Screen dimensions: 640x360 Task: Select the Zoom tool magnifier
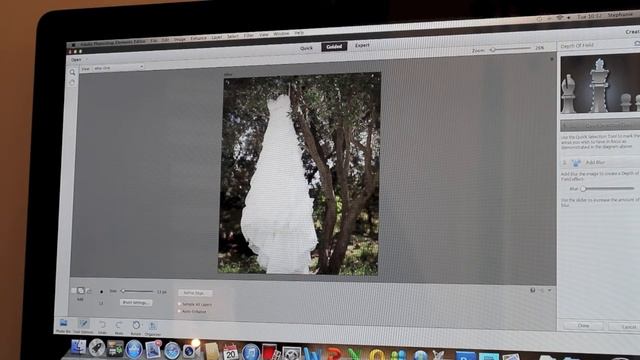coord(72,73)
